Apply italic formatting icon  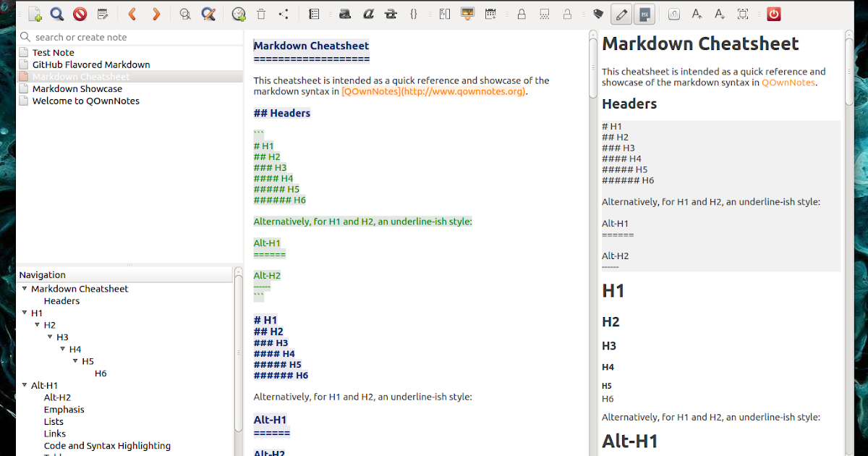pos(368,14)
